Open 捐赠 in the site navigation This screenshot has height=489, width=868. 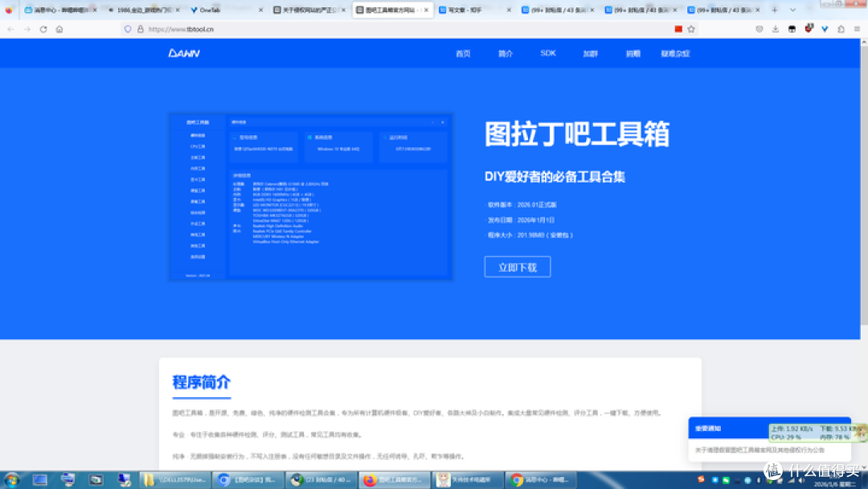[x=633, y=54]
